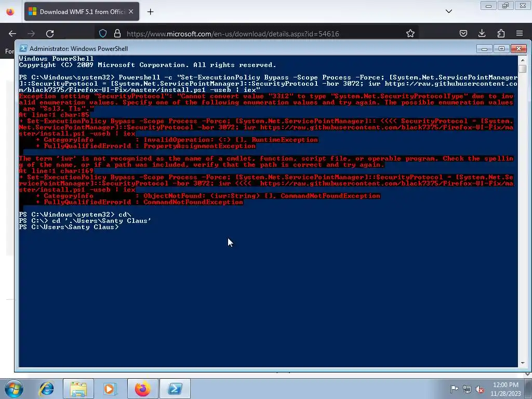
Task: Open the list all tabs chevron
Action: [448, 11]
